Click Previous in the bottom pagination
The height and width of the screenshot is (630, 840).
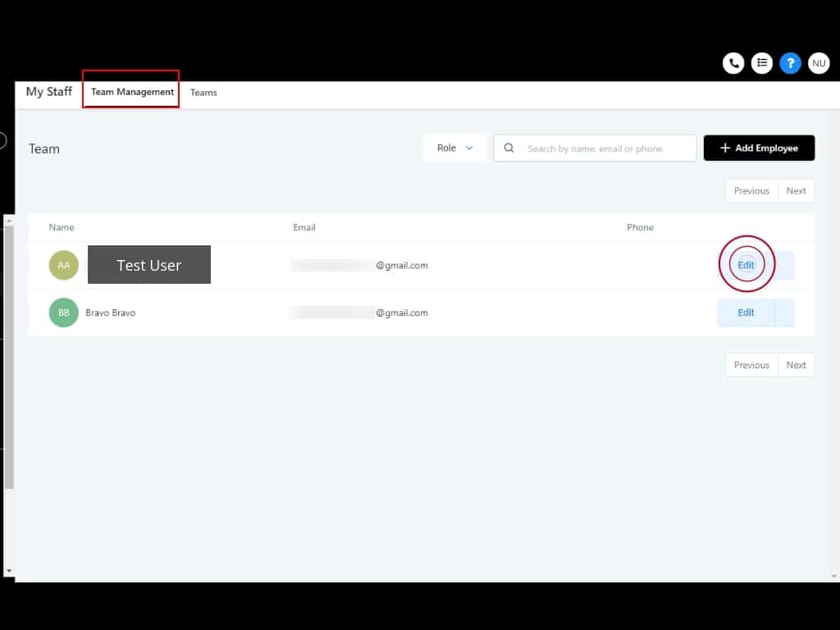click(751, 365)
